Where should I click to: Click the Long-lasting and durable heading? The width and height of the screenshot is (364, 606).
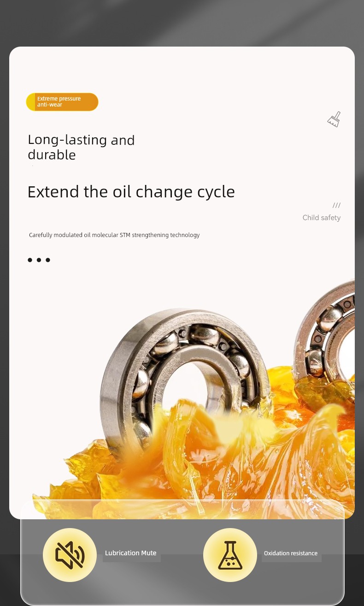coord(81,147)
